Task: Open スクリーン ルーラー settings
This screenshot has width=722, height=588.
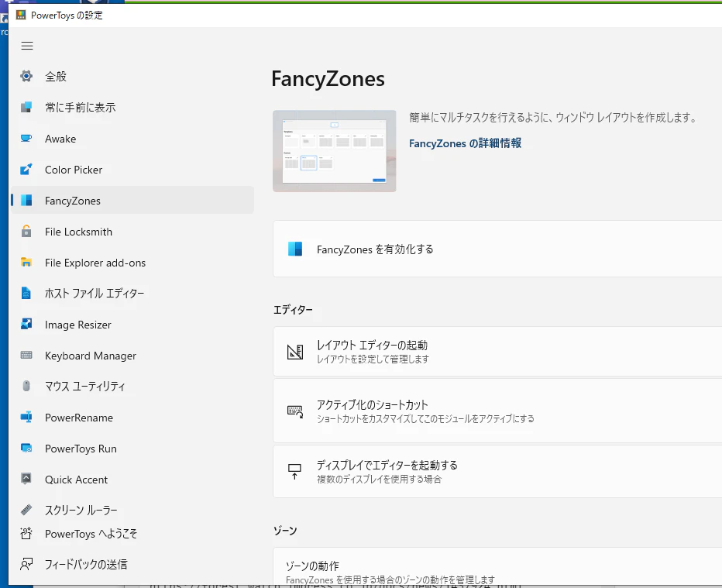Action: point(132,510)
